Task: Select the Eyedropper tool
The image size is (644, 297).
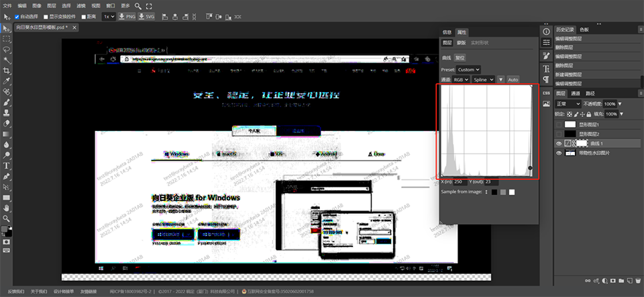Action: coord(6,81)
